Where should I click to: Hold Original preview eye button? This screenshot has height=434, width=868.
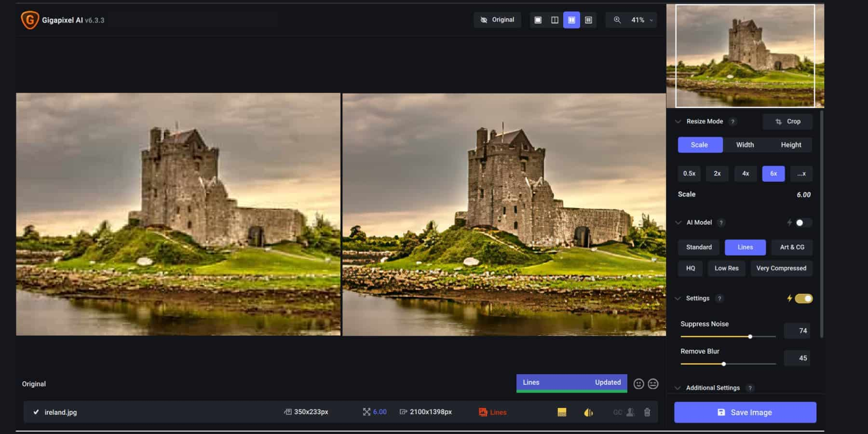point(497,20)
